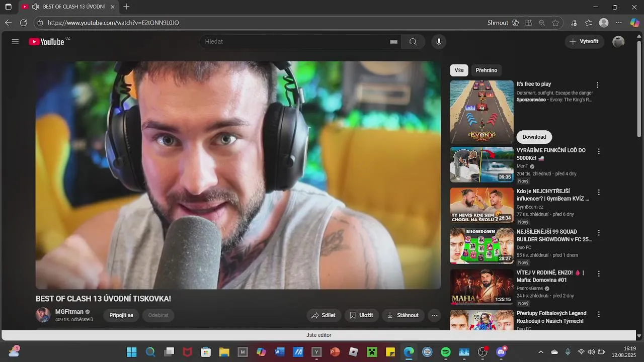Open NEJŠÍLENĚJŠÍ 99 SQUAD BUILDER title
Screen dimensions: 644x362
point(554,236)
